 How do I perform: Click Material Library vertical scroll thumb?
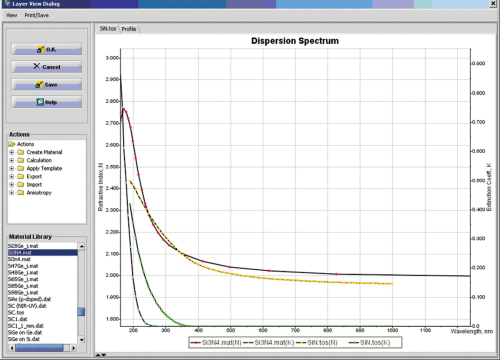pyautogui.click(x=81, y=312)
